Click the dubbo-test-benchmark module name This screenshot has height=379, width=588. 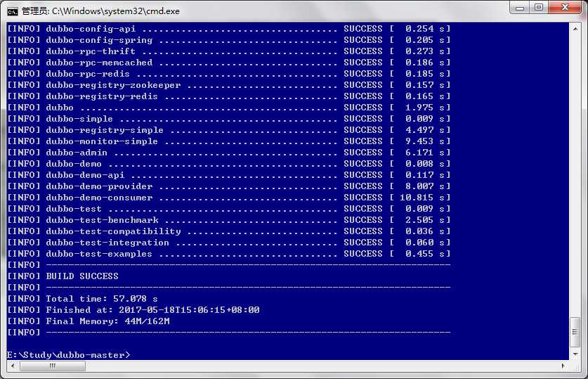coord(102,220)
